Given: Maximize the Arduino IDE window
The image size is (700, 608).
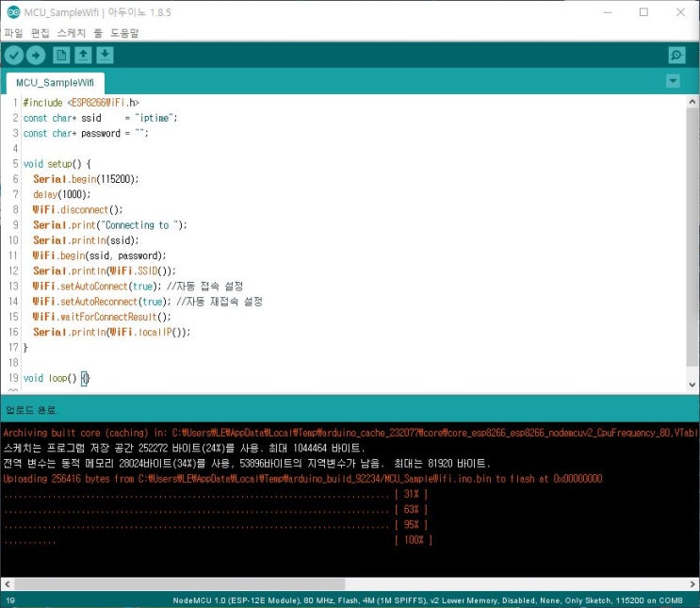Looking at the screenshot, I should click(x=643, y=12).
